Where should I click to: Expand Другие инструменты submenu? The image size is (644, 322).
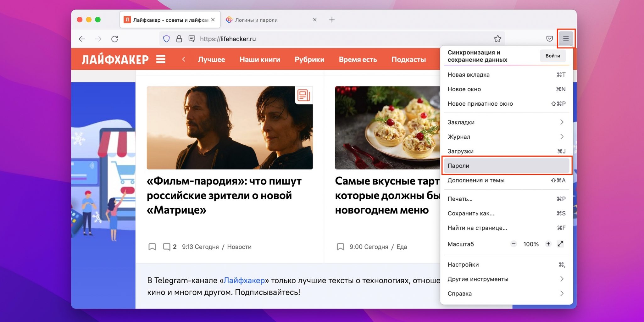506,279
